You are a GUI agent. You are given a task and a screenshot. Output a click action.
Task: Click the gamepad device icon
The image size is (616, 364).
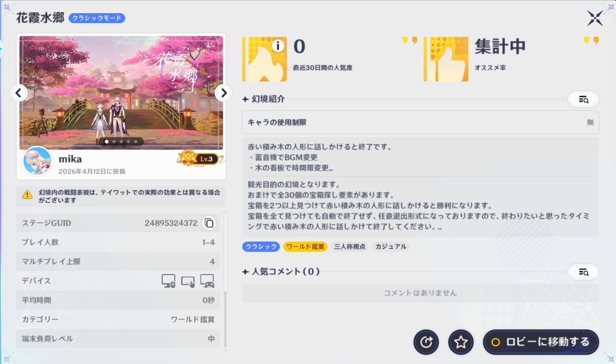click(x=207, y=281)
